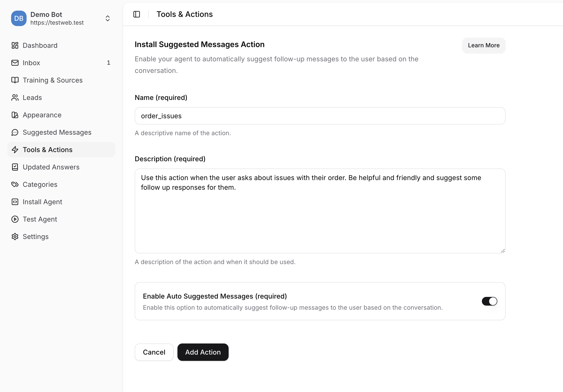
Task: Click into the Description text area
Action: pyautogui.click(x=319, y=216)
